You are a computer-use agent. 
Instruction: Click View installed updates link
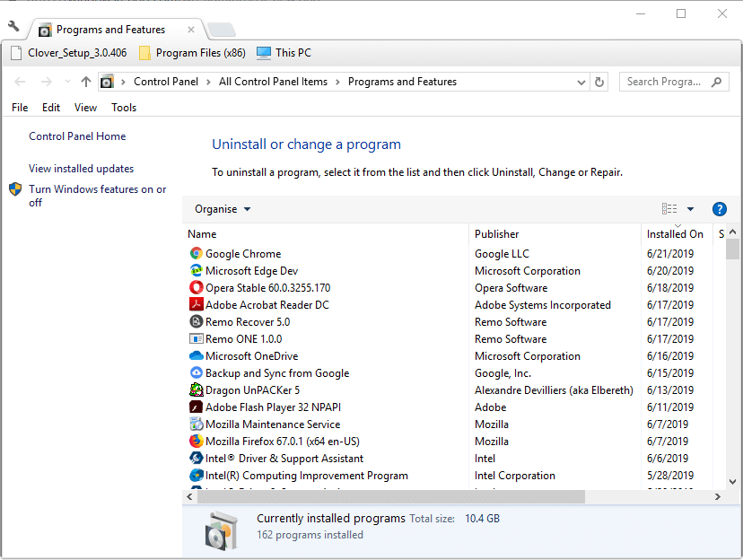pos(81,169)
